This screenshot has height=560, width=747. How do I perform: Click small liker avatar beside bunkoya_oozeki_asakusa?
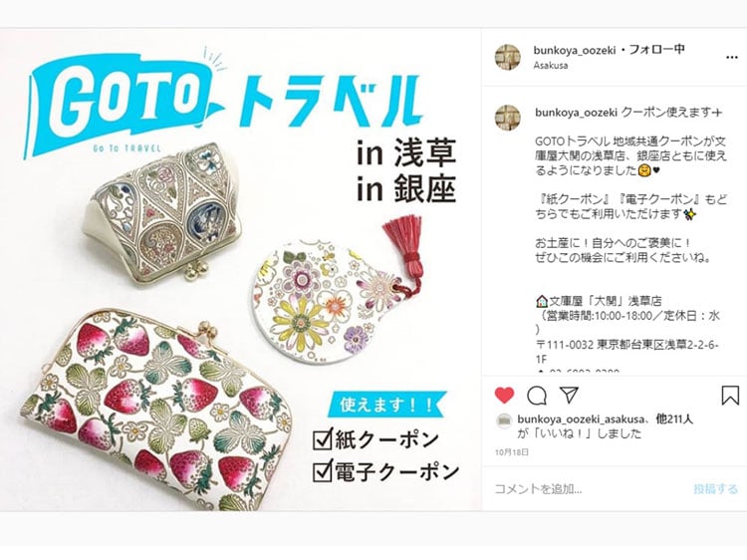coord(504,420)
